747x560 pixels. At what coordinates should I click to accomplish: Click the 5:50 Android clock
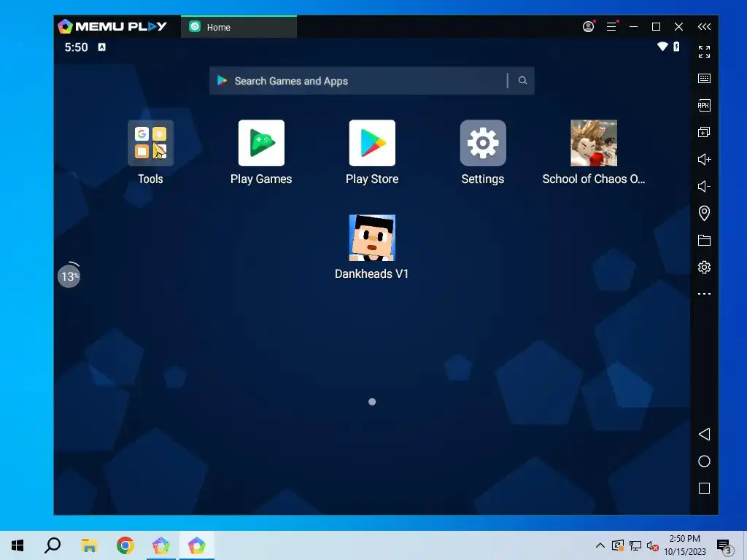(x=76, y=47)
